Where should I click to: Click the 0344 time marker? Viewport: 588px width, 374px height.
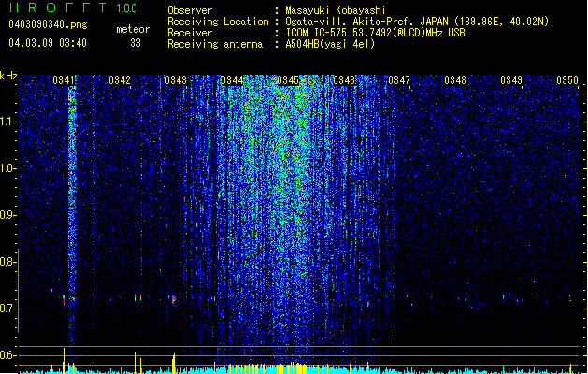232,80
